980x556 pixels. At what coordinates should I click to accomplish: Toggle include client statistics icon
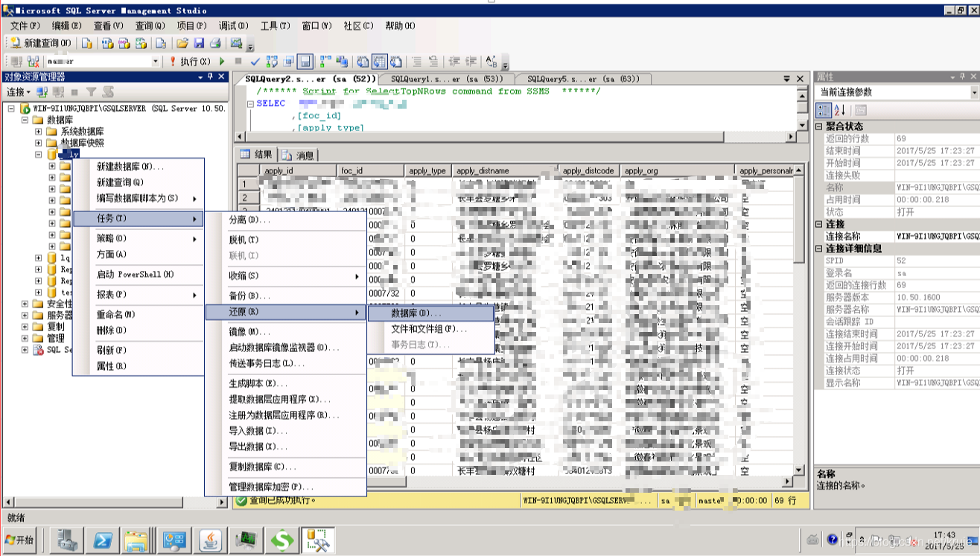pos(342,62)
